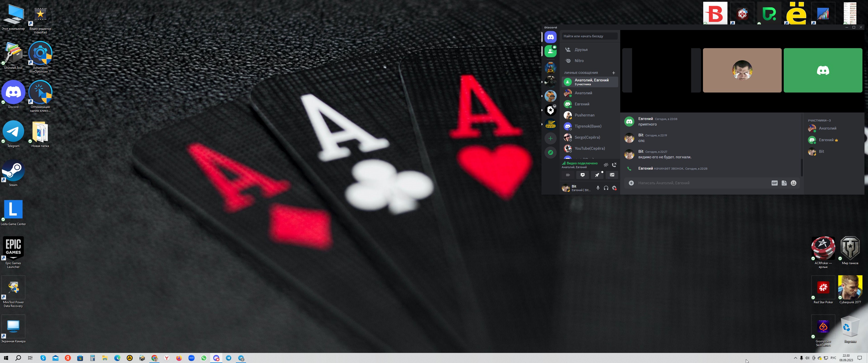868x363 pixels.
Task: Open Epic Games Launcher desktop icon
Action: tap(13, 252)
